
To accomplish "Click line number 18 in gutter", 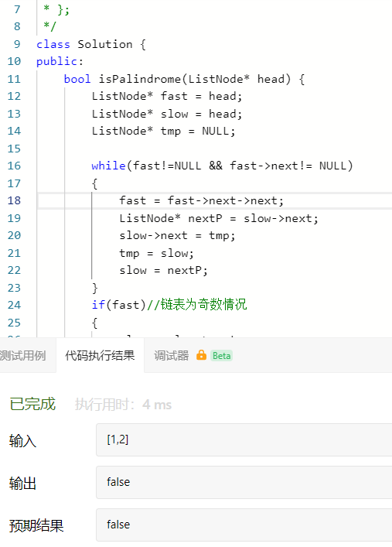I will pyautogui.click(x=14, y=200).
